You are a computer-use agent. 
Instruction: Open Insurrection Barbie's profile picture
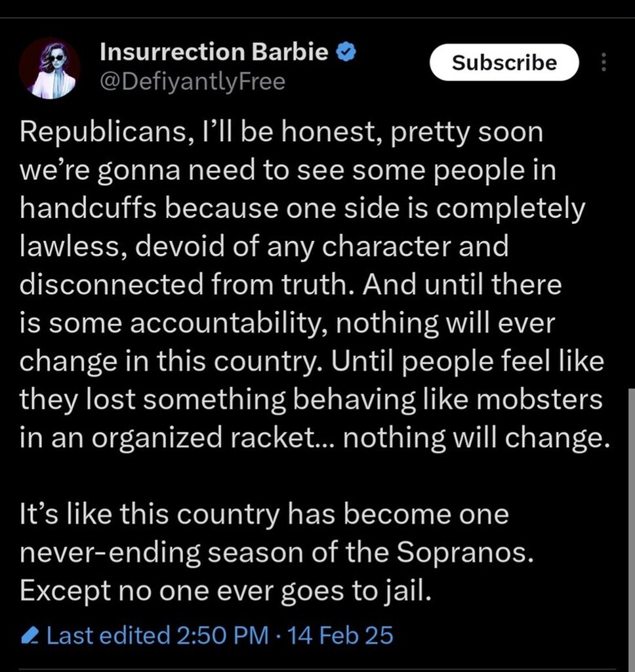pyautogui.click(x=49, y=69)
